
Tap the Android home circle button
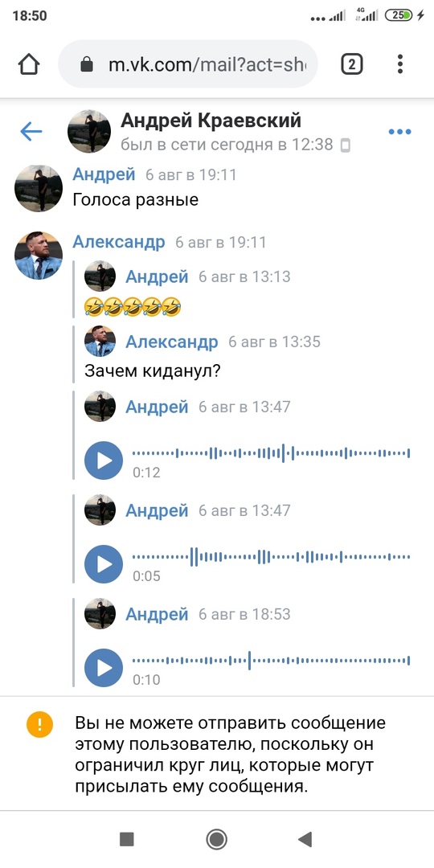coord(216,839)
